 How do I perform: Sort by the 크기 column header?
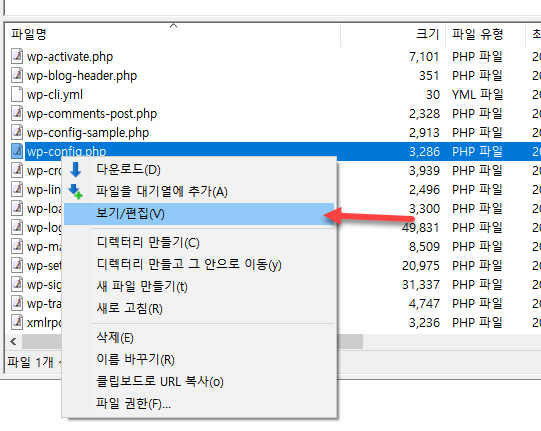[393, 35]
